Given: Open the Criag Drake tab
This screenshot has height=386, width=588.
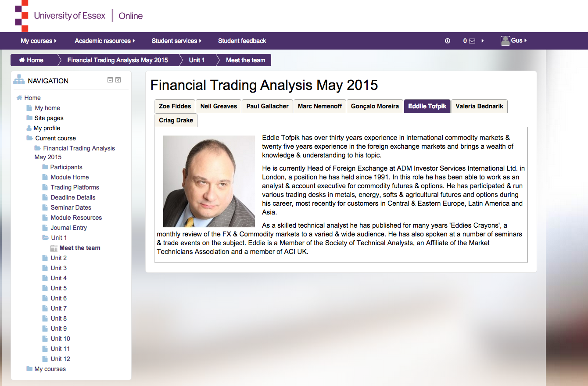Looking at the screenshot, I should click(176, 120).
